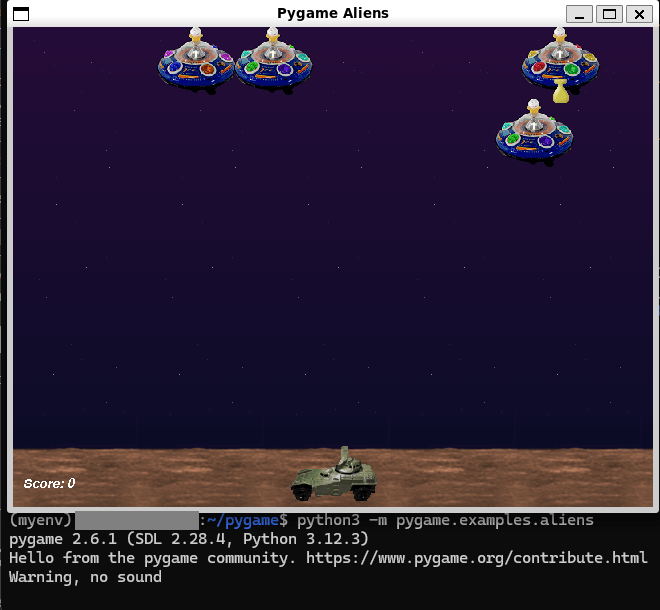Maximize the Pygame Aliens window

(609, 14)
